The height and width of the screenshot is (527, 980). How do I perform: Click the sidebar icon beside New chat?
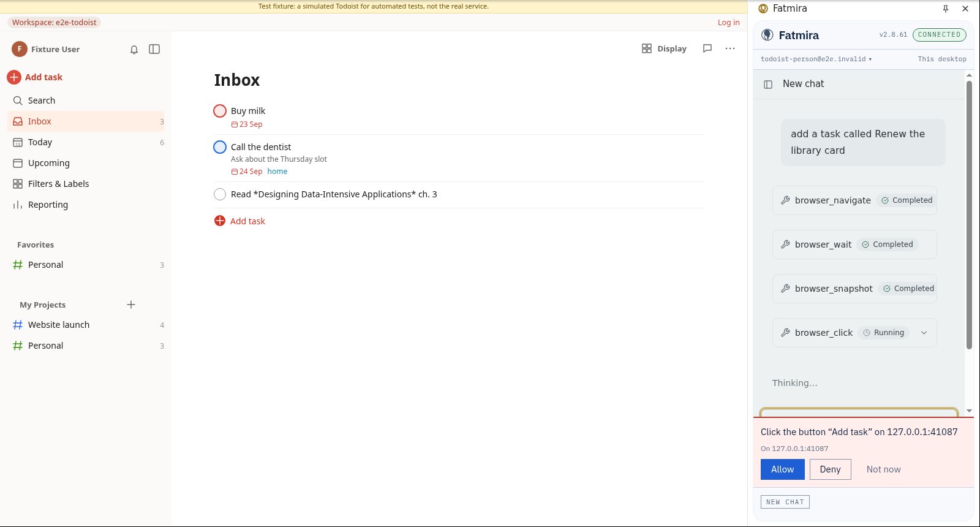768,85
